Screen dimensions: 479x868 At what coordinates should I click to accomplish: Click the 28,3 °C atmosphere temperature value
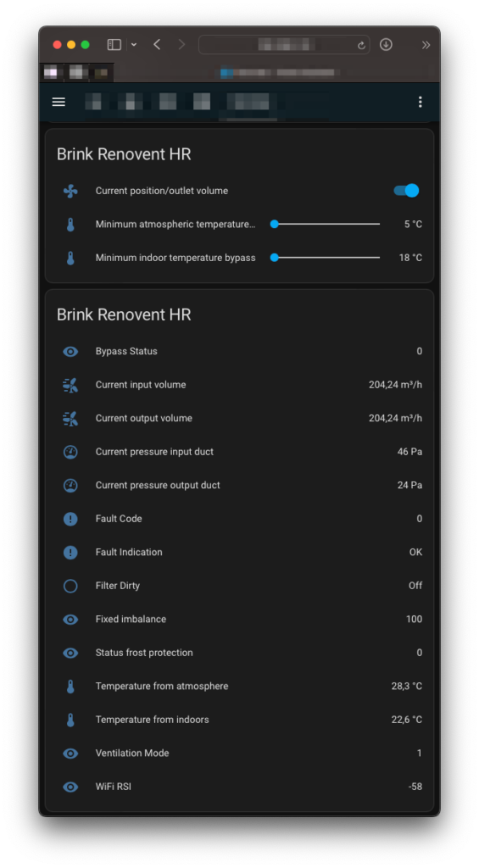coord(406,687)
